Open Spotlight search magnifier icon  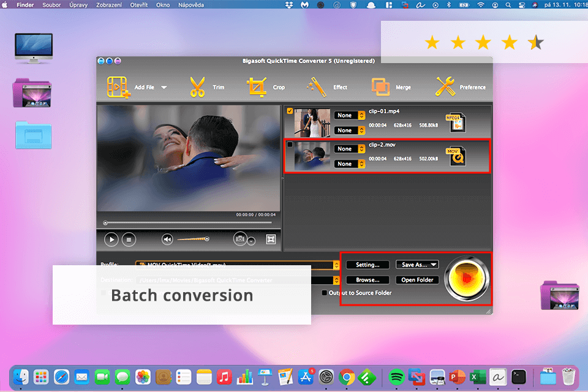[x=508, y=5]
